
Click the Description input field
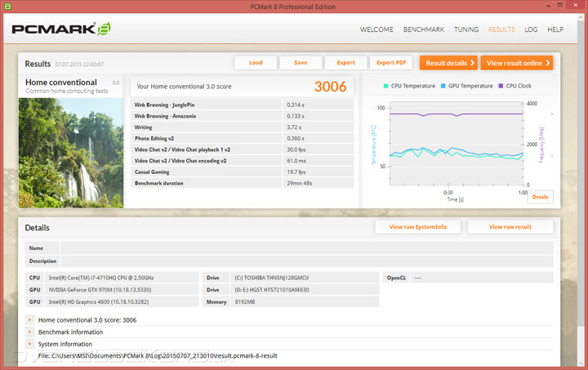[307, 261]
